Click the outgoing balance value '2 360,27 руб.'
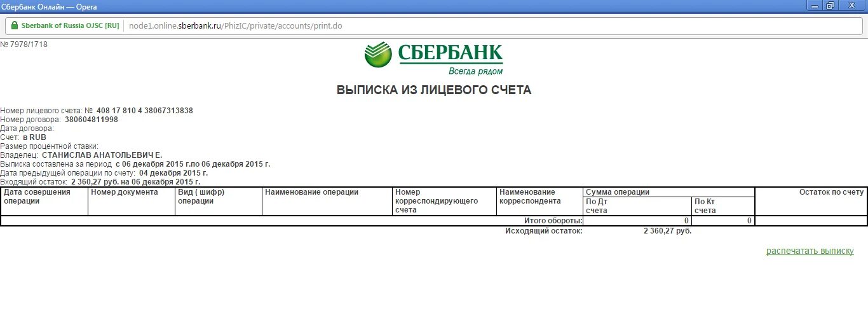Screen dimensions: 868x320 coord(667,231)
